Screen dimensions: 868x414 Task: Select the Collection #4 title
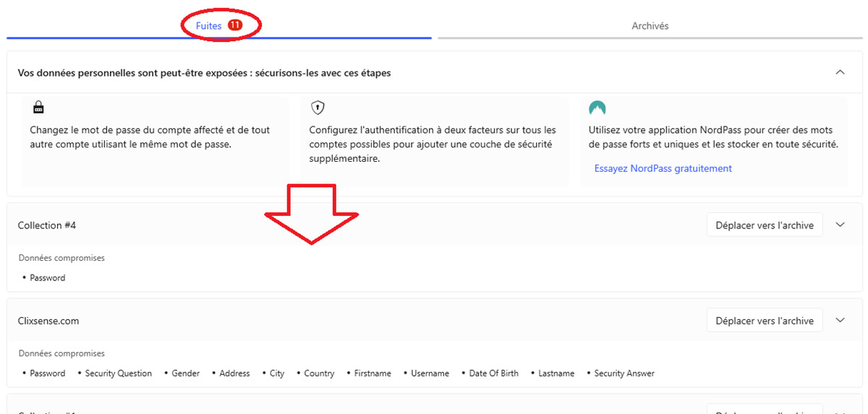click(47, 225)
